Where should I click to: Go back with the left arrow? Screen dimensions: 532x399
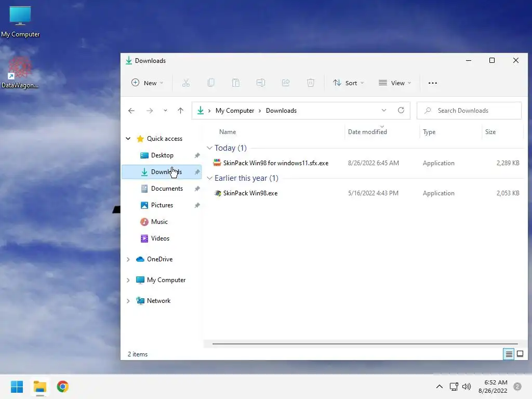[x=131, y=111]
